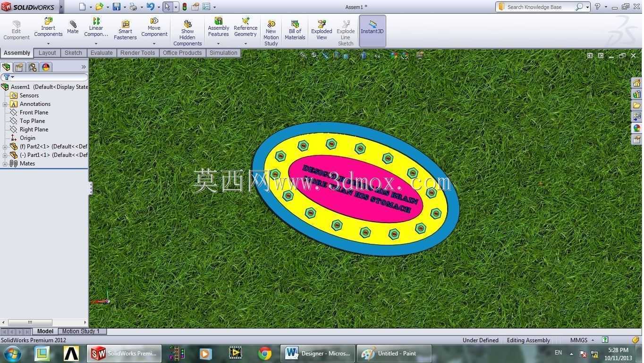
Task: Switch to the Simulation tab
Action: coord(223,53)
